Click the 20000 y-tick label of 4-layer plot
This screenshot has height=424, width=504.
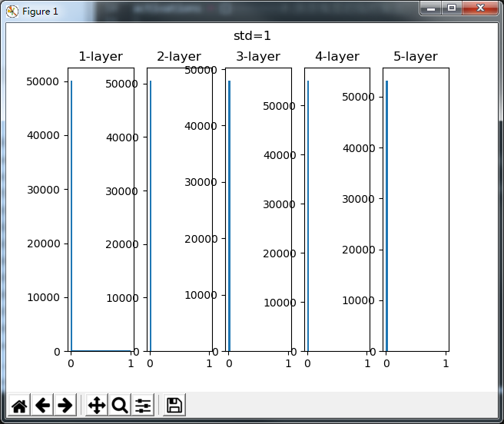tap(280, 253)
